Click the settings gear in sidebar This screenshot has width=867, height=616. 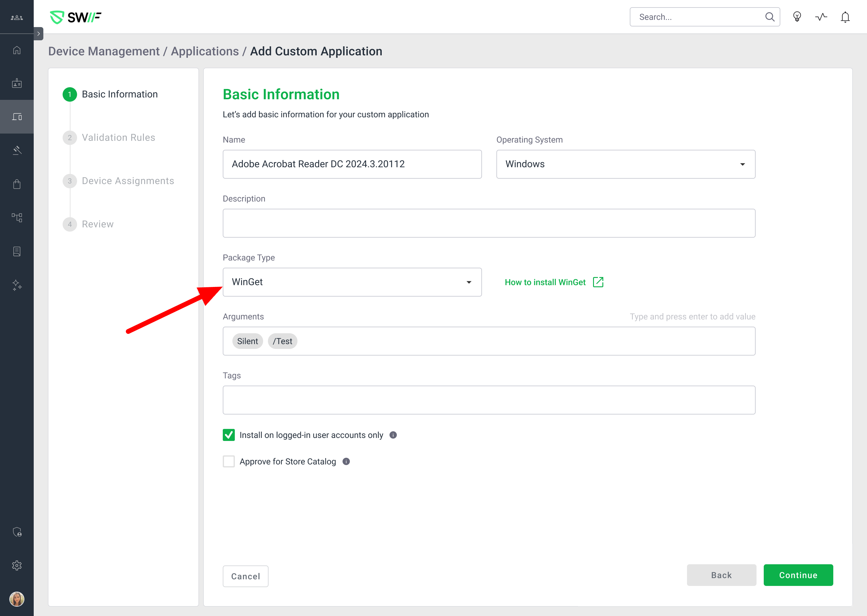pos(17,565)
